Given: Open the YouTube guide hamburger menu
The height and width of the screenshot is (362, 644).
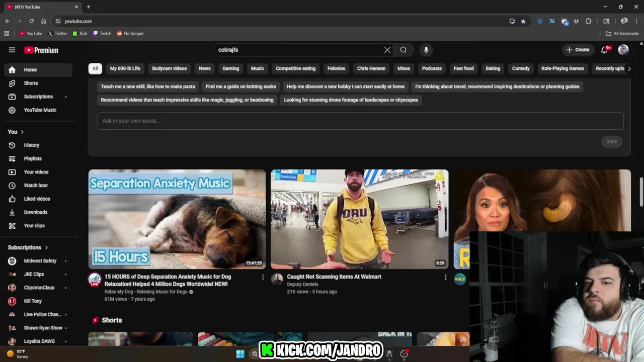Looking at the screenshot, I should (x=12, y=50).
